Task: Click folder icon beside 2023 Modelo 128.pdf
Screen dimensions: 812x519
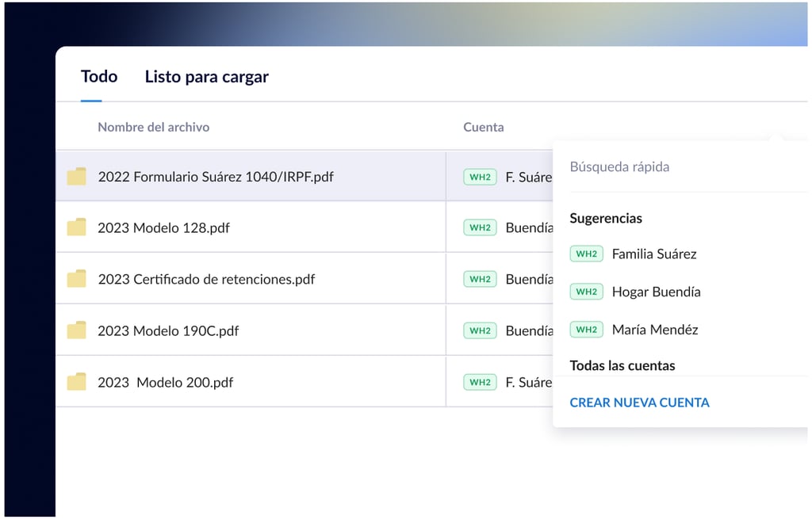Action: coord(76,228)
